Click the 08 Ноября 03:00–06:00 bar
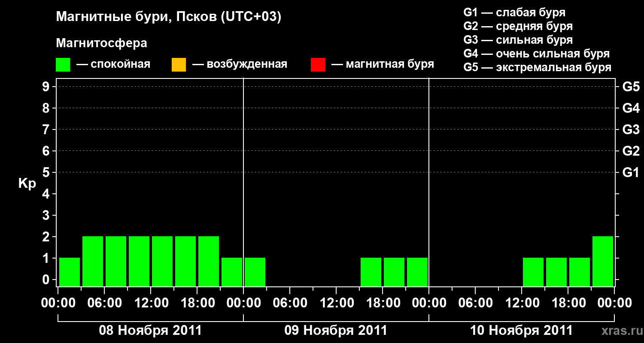 [93, 261]
